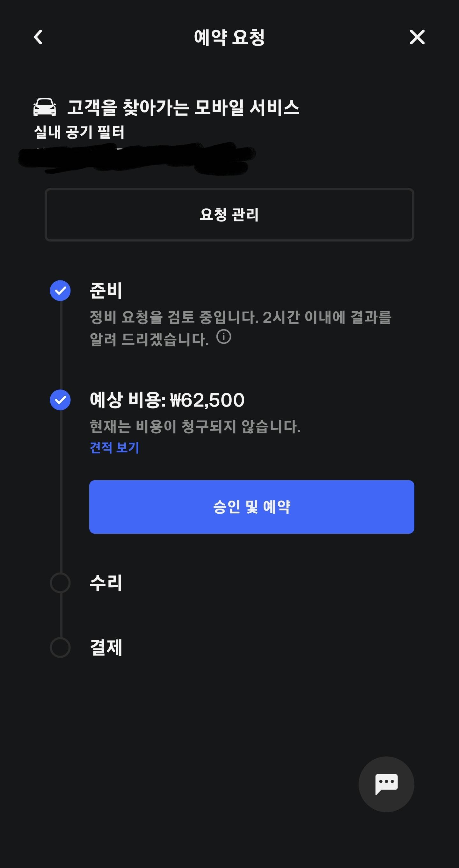Tap the 수리 step label
This screenshot has height=868, width=459.
point(106,582)
